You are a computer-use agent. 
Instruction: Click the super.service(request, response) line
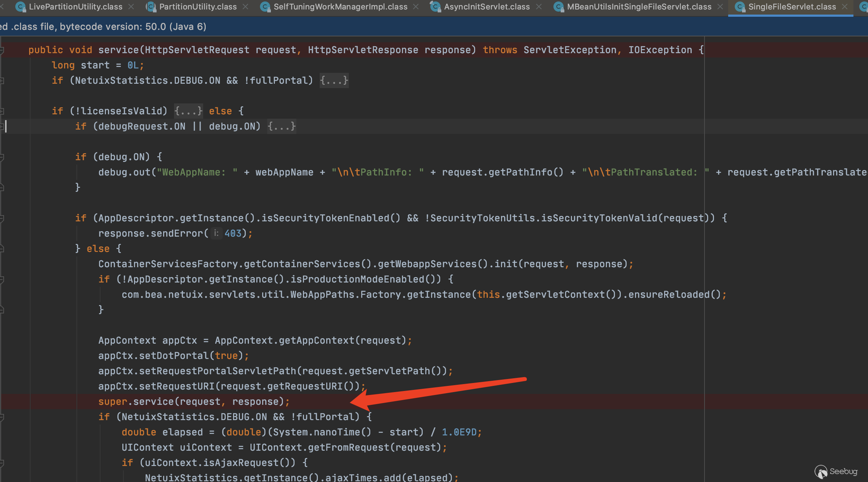[x=194, y=402]
